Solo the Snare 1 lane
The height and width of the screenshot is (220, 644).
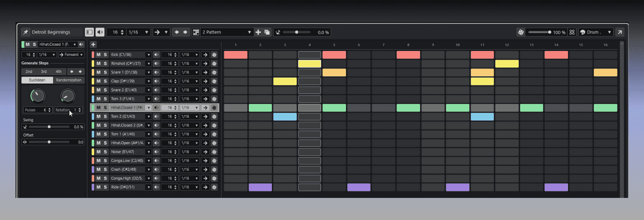tap(105, 72)
